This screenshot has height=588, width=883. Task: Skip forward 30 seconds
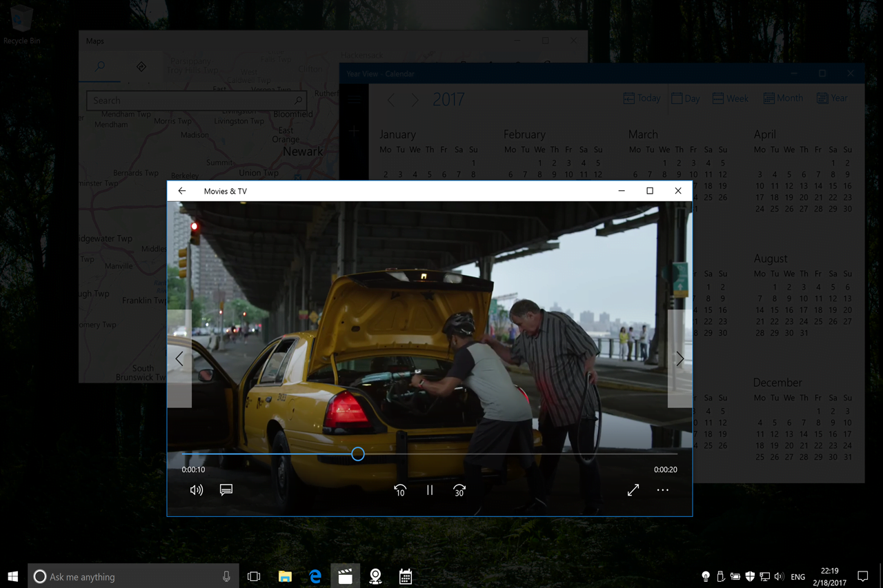[459, 490]
